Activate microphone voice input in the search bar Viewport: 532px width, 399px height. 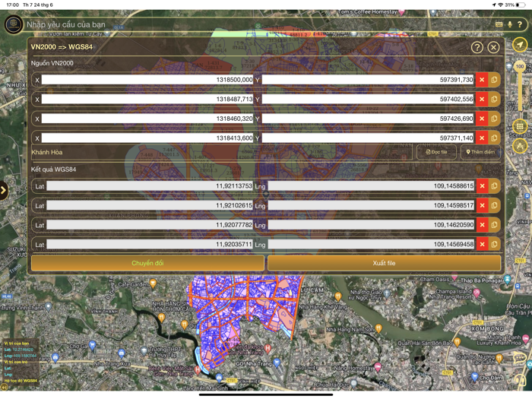tap(510, 24)
